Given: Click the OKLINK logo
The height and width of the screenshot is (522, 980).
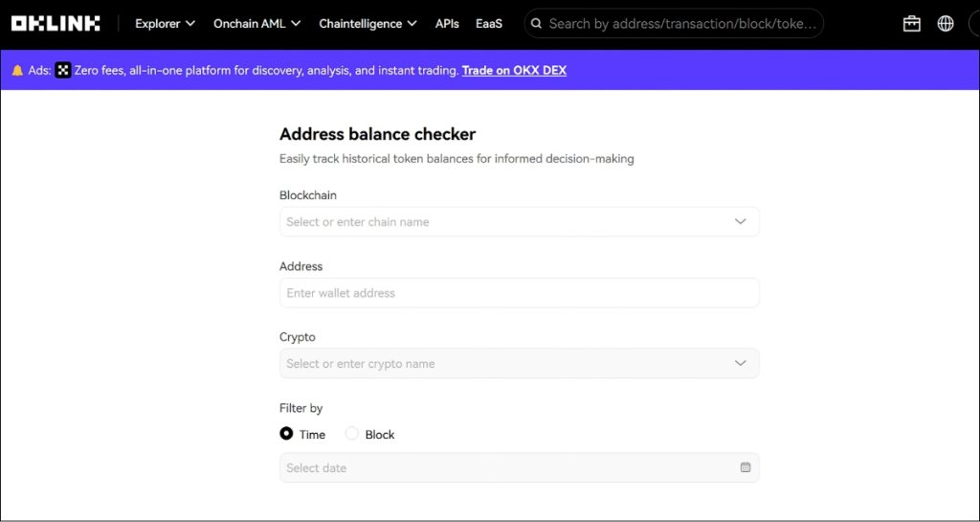Looking at the screenshot, I should (x=56, y=23).
